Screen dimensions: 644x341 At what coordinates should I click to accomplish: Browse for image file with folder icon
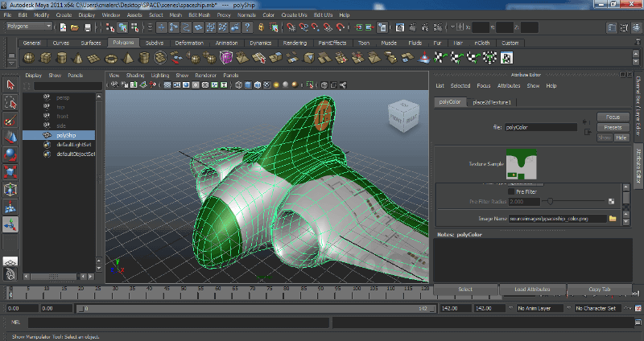[612, 218]
